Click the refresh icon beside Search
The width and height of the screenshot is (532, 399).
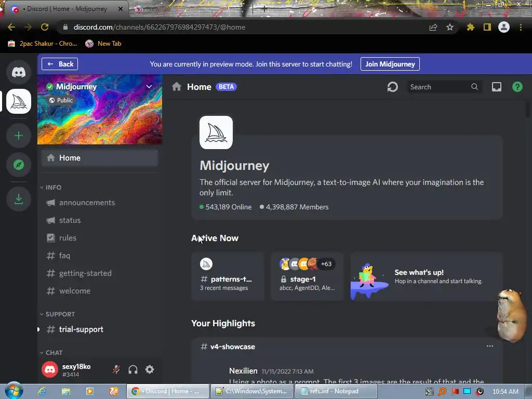[x=393, y=87]
